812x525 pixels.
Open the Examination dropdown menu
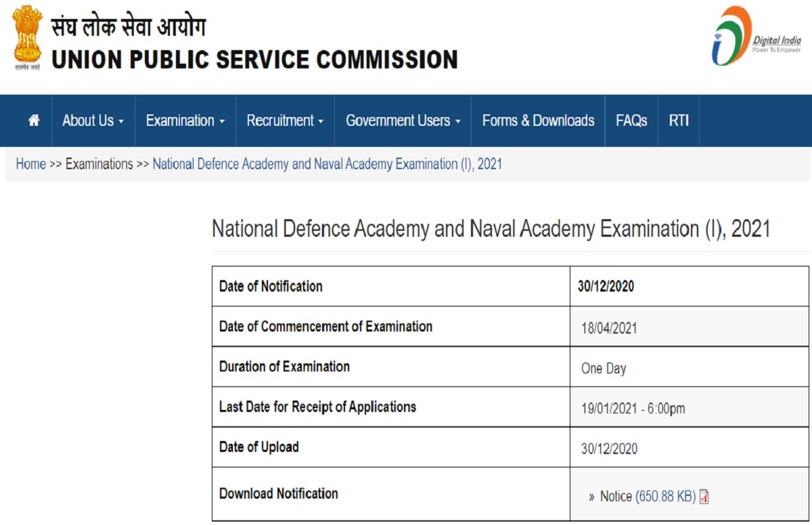pos(185,120)
